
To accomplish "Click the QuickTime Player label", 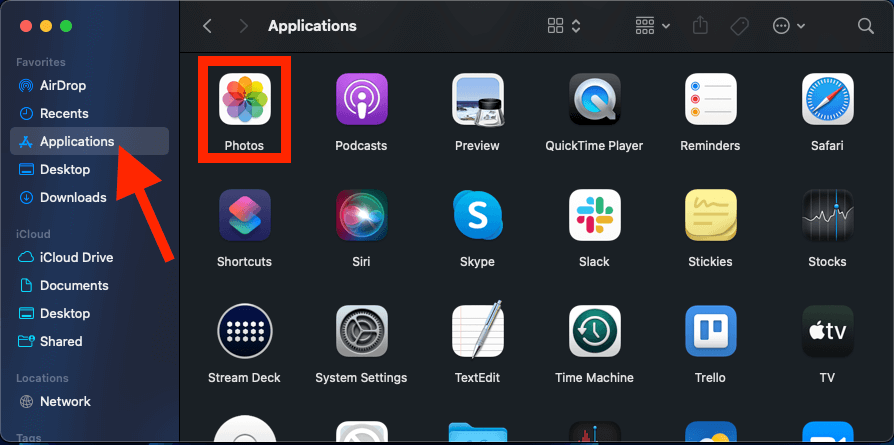I will (594, 146).
